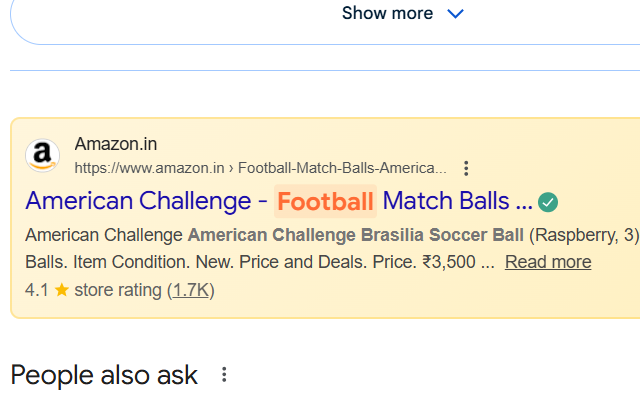The image size is (640, 400).
Task: Click the bold American Challenge Brasilia Soccer Ball text
Action: [355, 235]
